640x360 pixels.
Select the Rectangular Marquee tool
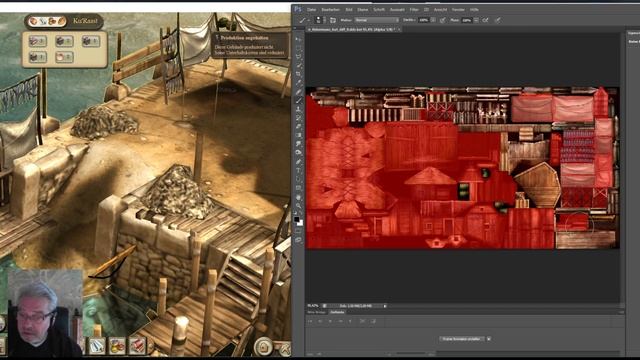coord(298,48)
